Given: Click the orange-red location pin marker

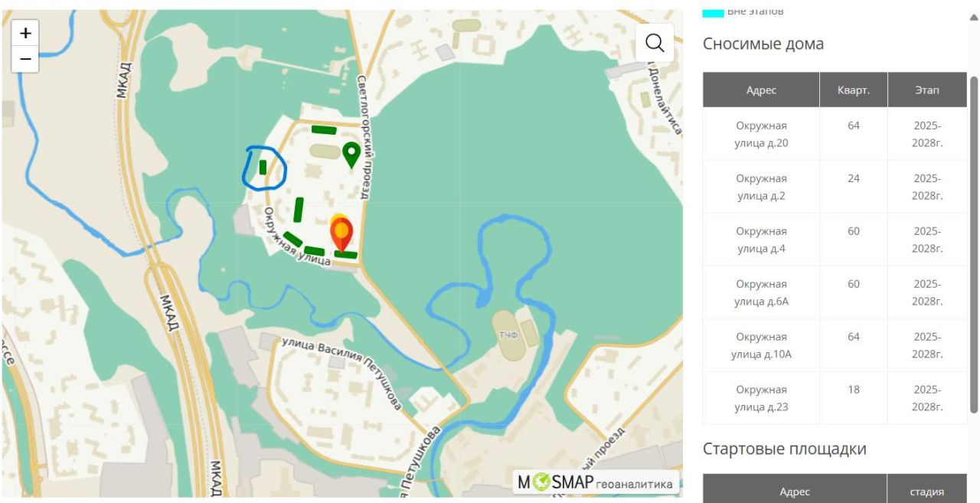Looking at the screenshot, I should click(341, 233).
